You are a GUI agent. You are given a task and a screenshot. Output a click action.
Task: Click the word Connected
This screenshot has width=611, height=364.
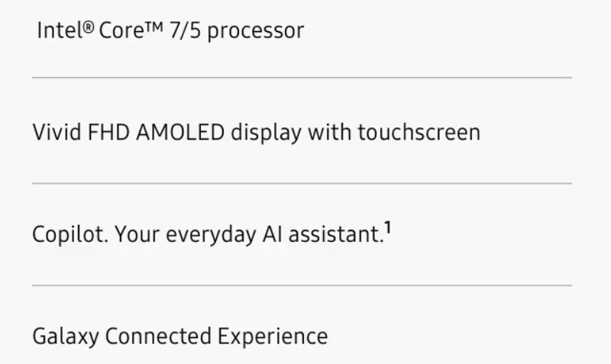pos(158,337)
